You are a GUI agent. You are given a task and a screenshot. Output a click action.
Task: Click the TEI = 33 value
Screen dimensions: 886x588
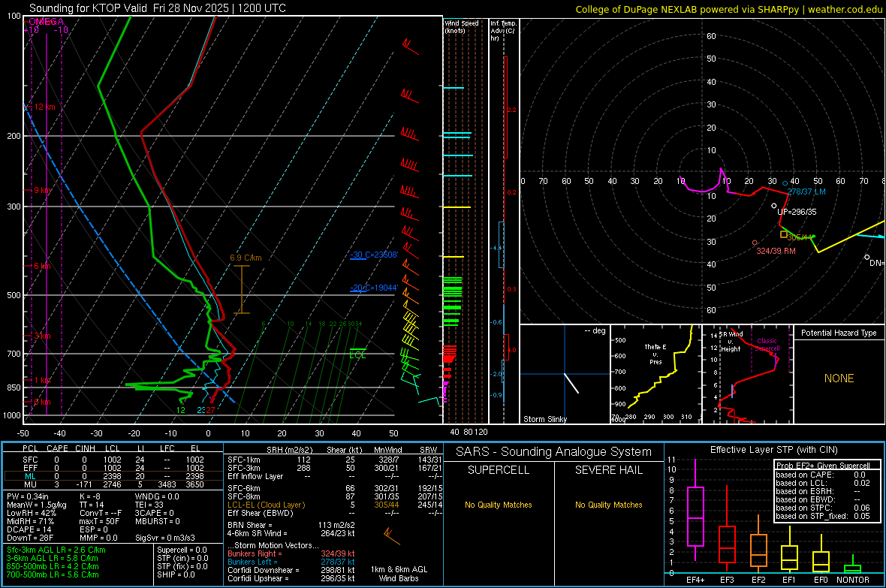pos(149,505)
